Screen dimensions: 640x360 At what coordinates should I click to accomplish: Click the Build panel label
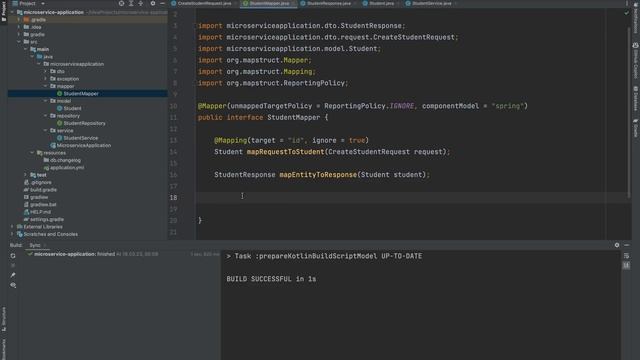[x=16, y=245]
